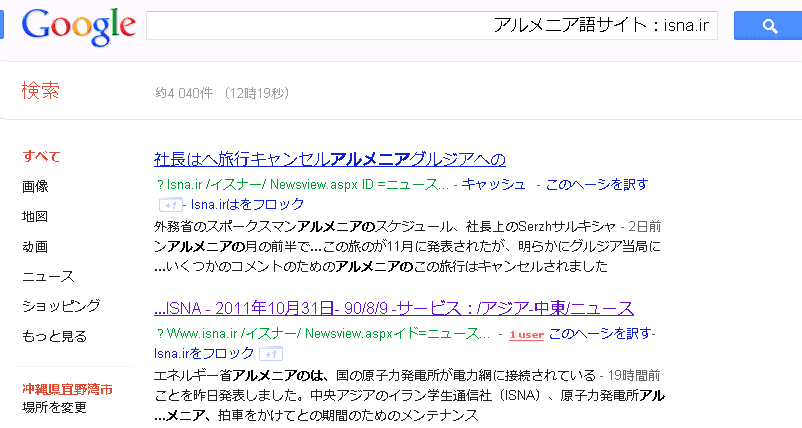Click このページを訳す on first result

[x=597, y=184]
